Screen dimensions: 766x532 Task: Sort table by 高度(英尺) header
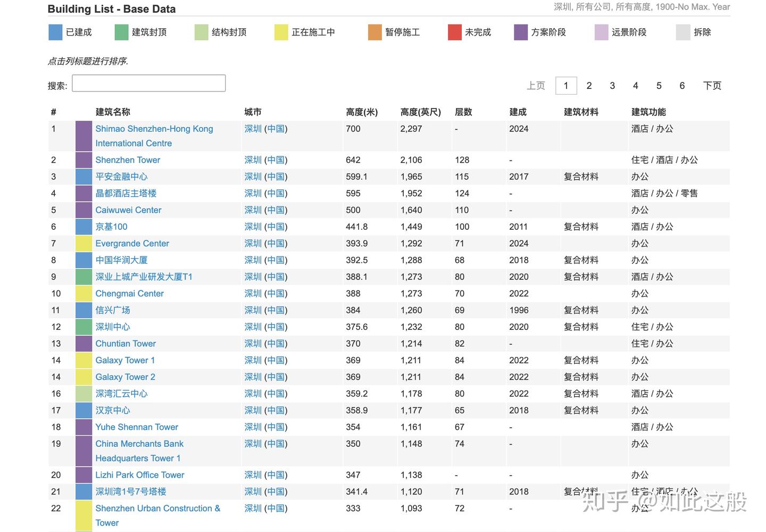coord(421,112)
